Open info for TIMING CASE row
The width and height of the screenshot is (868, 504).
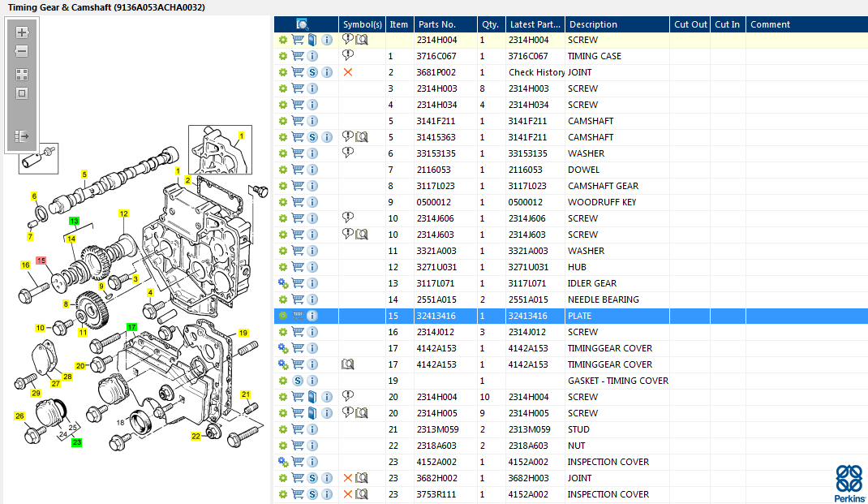tap(312, 56)
